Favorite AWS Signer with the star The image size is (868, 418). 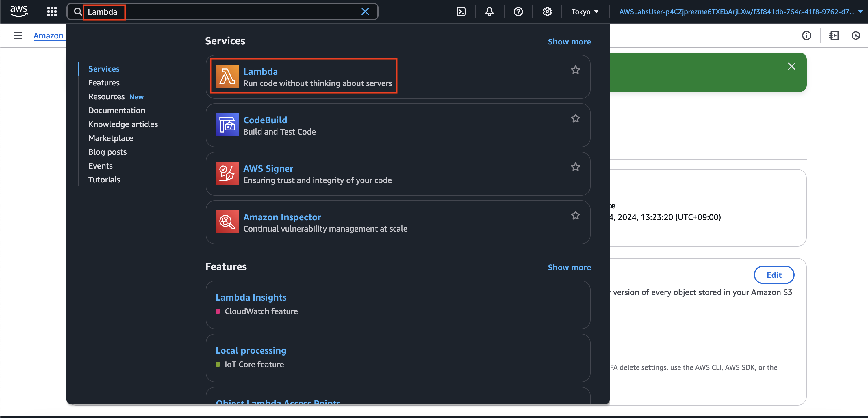pos(576,167)
